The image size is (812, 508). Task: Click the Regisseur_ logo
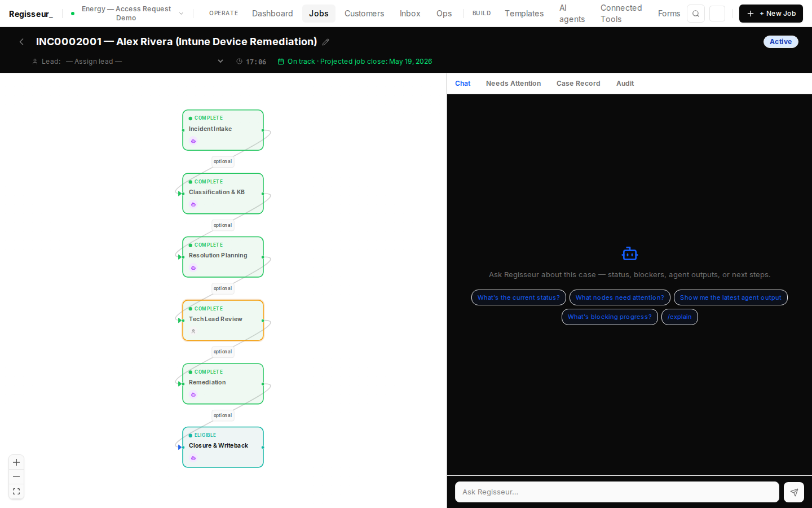(x=31, y=14)
